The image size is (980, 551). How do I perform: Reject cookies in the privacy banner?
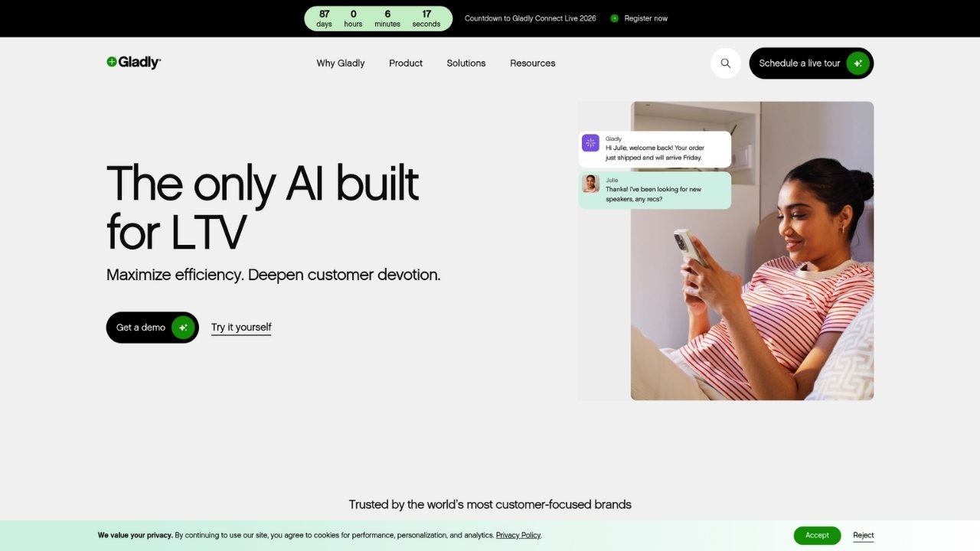click(864, 536)
